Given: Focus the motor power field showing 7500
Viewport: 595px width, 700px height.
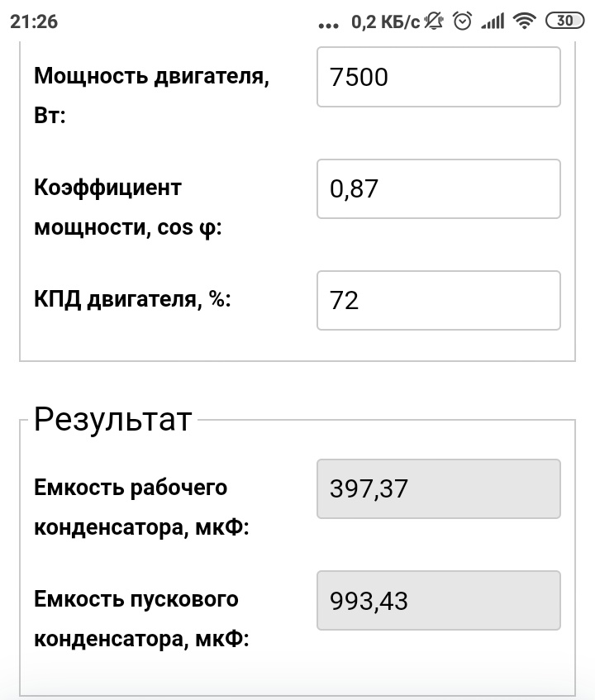Looking at the screenshot, I should tap(438, 77).
